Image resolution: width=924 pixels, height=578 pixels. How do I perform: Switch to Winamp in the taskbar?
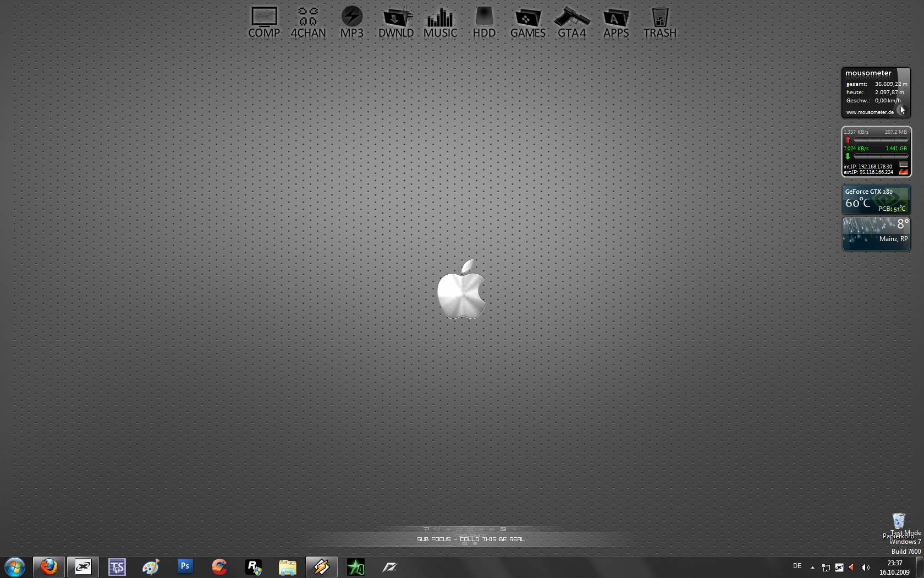coord(322,567)
